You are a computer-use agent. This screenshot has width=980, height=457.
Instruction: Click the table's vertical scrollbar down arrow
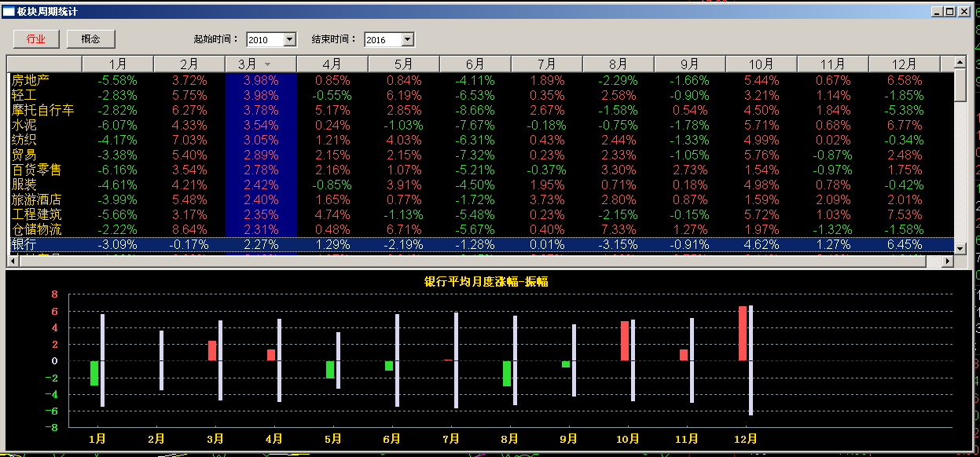point(960,248)
